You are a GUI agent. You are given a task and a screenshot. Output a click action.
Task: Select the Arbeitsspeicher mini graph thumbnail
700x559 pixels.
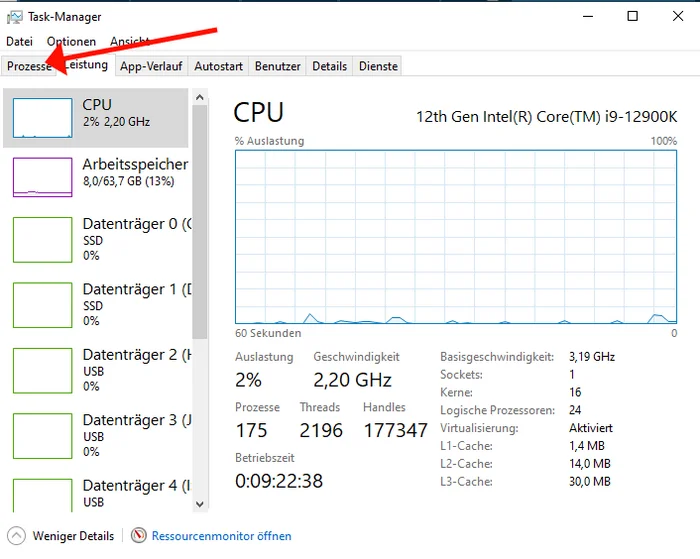click(42, 177)
